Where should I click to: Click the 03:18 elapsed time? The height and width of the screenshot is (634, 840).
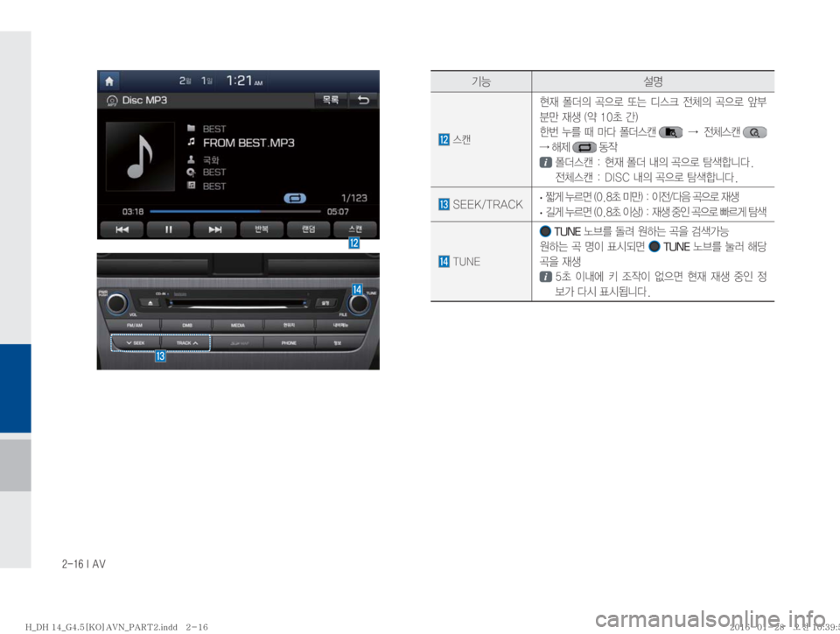[x=133, y=212]
